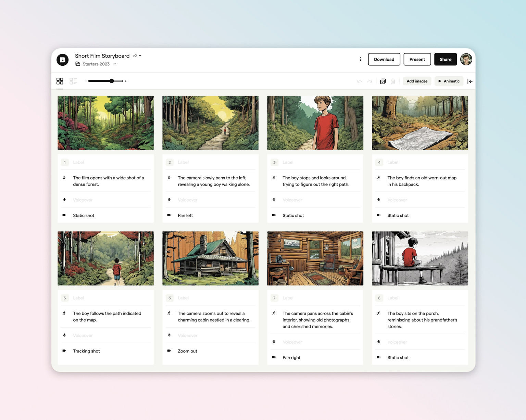
Task: Select the multi-select checkbox icon
Action: coord(383,81)
